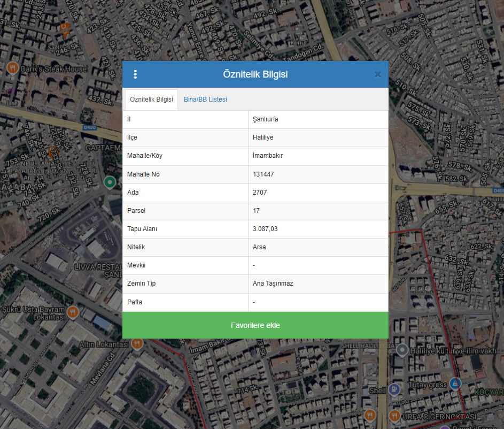This screenshot has width=504, height=429.
Task: Select the Şükrü Usta Bayram Lokantası marker
Action: [73, 311]
